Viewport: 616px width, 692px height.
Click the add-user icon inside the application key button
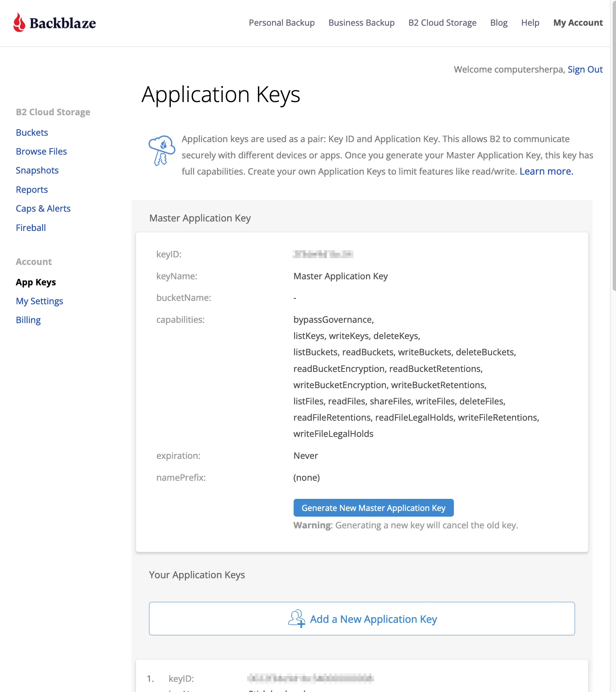(x=296, y=619)
